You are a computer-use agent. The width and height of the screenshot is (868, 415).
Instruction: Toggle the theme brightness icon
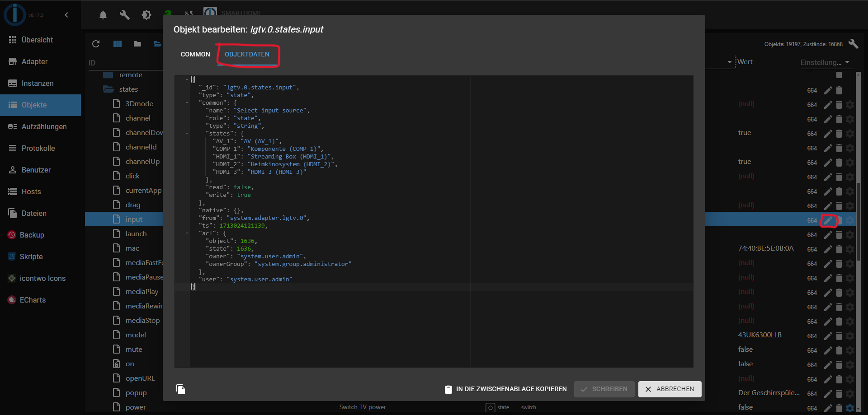[x=146, y=15]
